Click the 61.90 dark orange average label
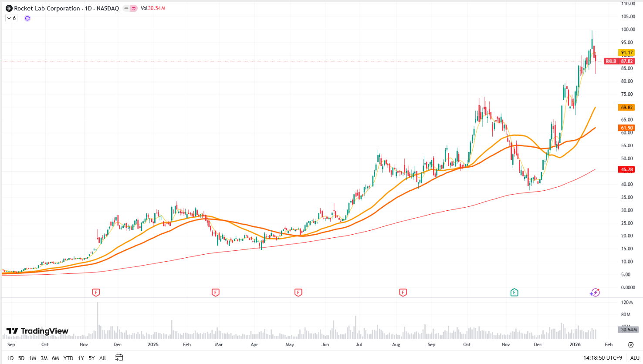Image resolution: width=643 pixels, height=364 pixels. tap(627, 128)
